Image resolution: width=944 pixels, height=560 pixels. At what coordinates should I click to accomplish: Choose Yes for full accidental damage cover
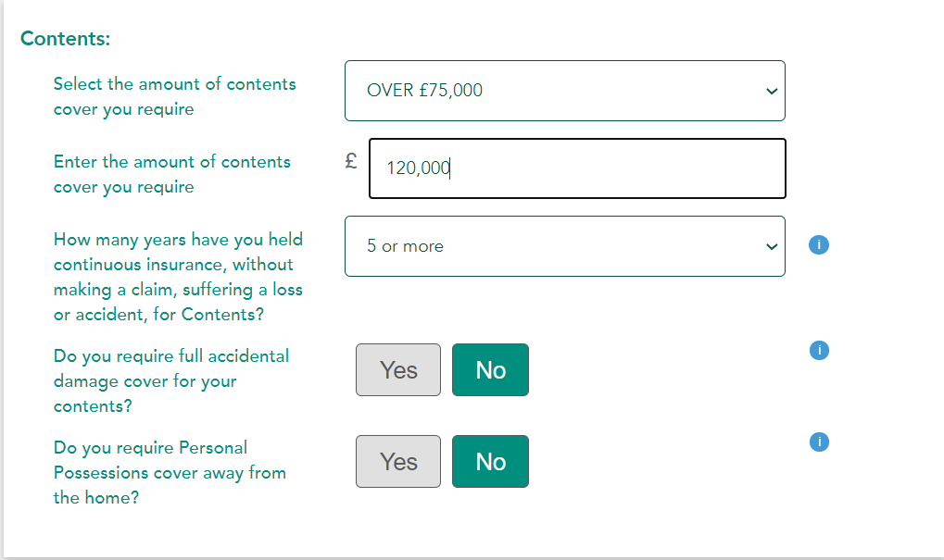pyautogui.click(x=398, y=370)
